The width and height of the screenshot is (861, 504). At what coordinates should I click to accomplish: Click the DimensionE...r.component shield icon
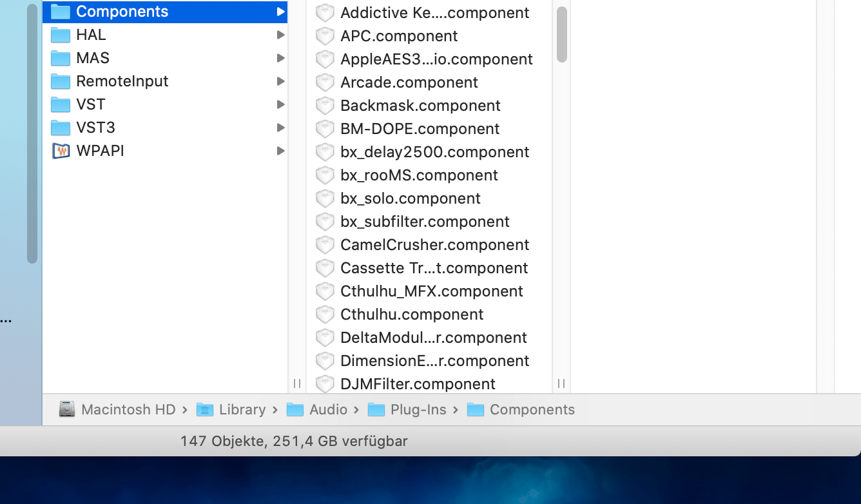coord(325,361)
